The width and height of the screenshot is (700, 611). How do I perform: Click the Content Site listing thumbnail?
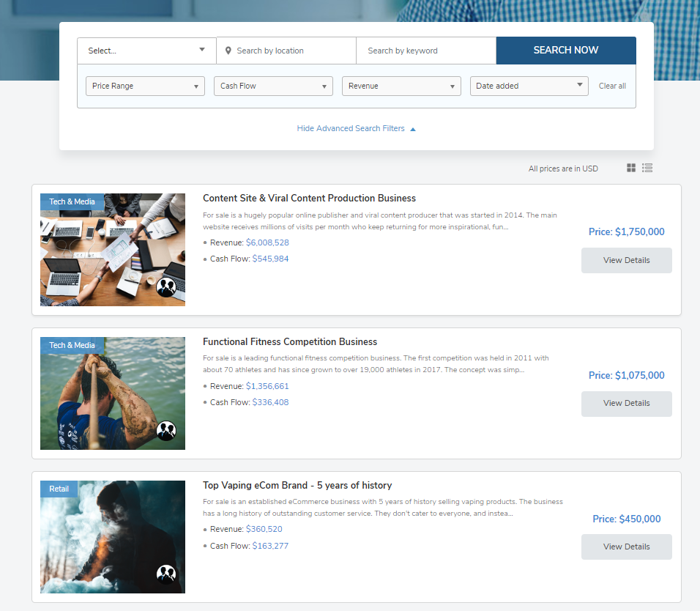coord(113,250)
